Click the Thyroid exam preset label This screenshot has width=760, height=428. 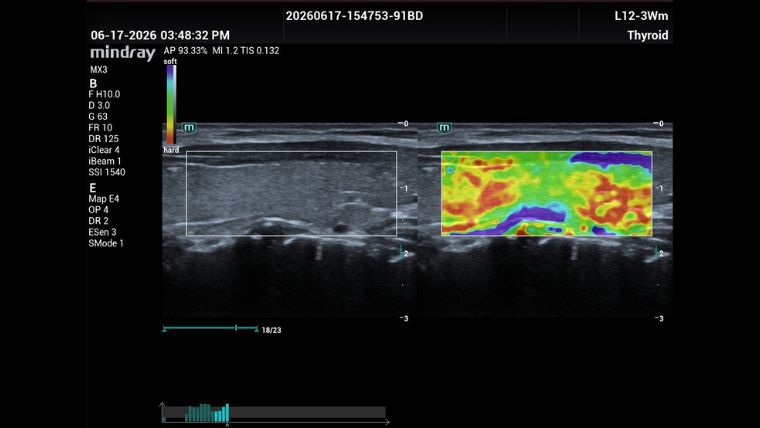tap(648, 35)
